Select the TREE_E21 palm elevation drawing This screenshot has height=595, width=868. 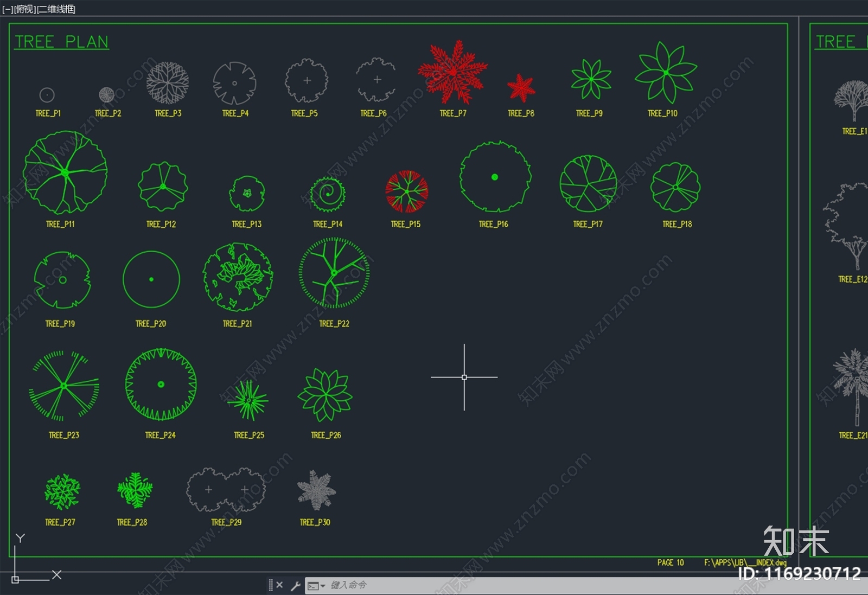[852, 387]
